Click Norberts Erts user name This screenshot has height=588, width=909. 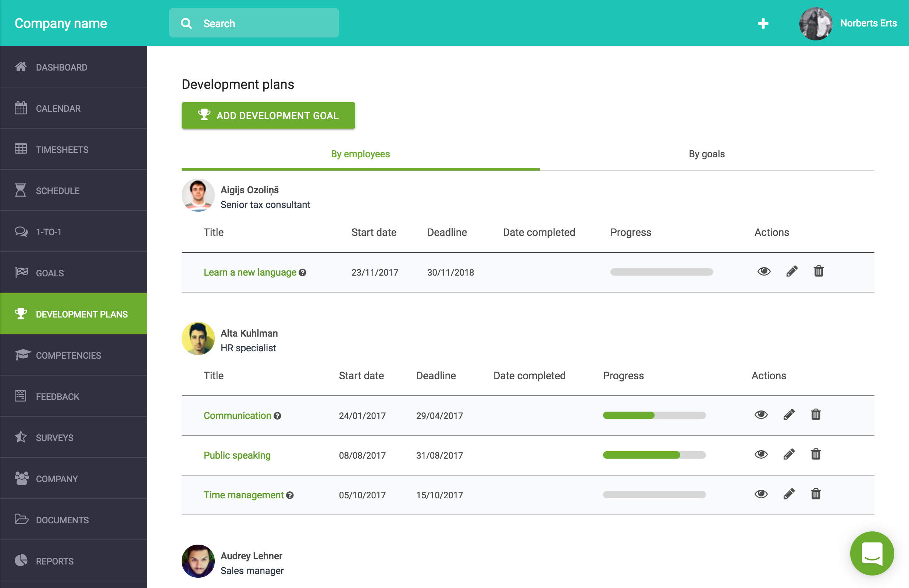(x=868, y=23)
